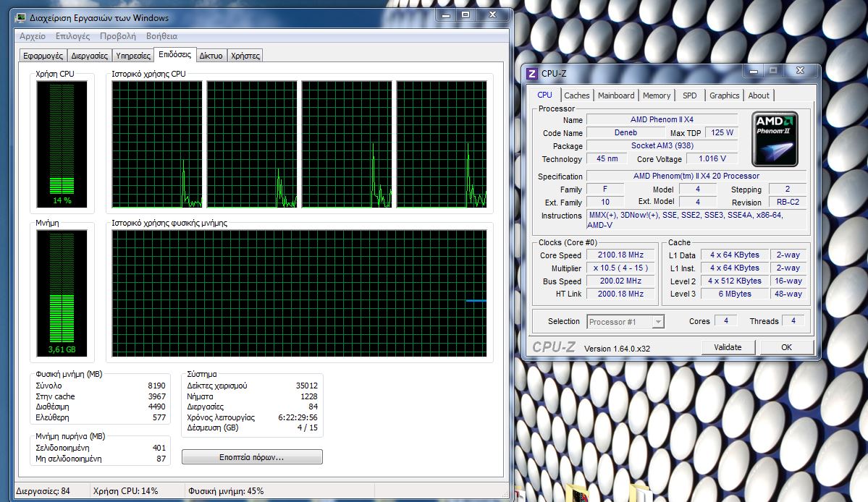This screenshot has height=502, width=868.
Task: Select the Επιδόσεις tab
Action: click(174, 55)
